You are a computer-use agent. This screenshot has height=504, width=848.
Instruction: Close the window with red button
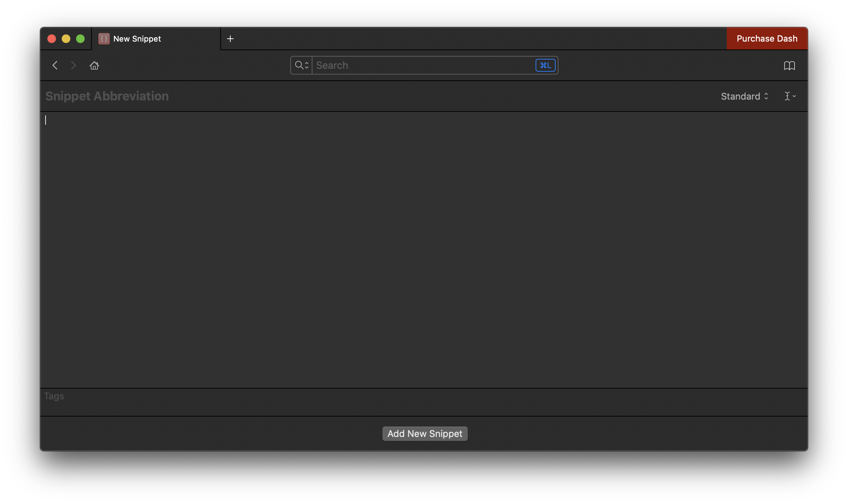point(52,39)
